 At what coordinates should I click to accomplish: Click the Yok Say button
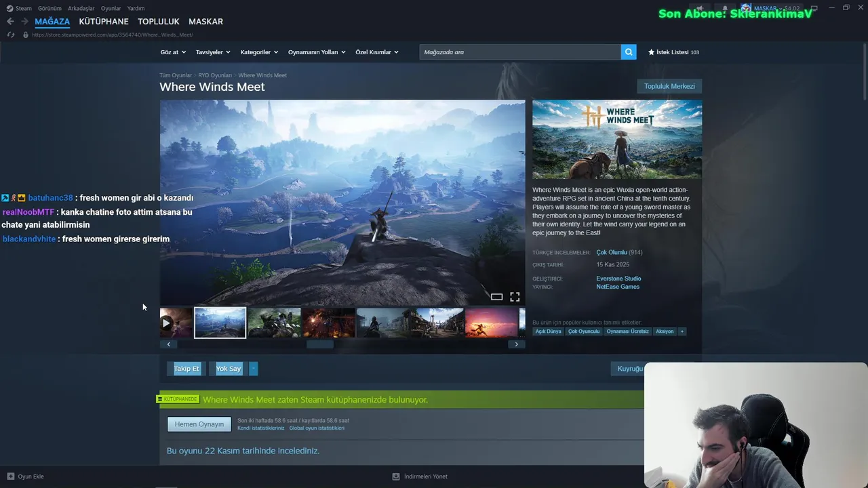click(229, 369)
